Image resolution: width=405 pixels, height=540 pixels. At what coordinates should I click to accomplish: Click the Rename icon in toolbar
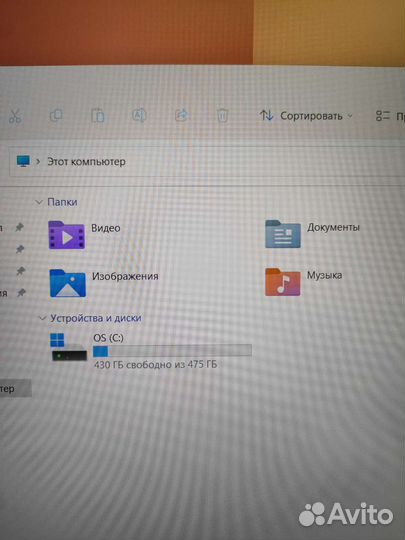[x=139, y=115]
